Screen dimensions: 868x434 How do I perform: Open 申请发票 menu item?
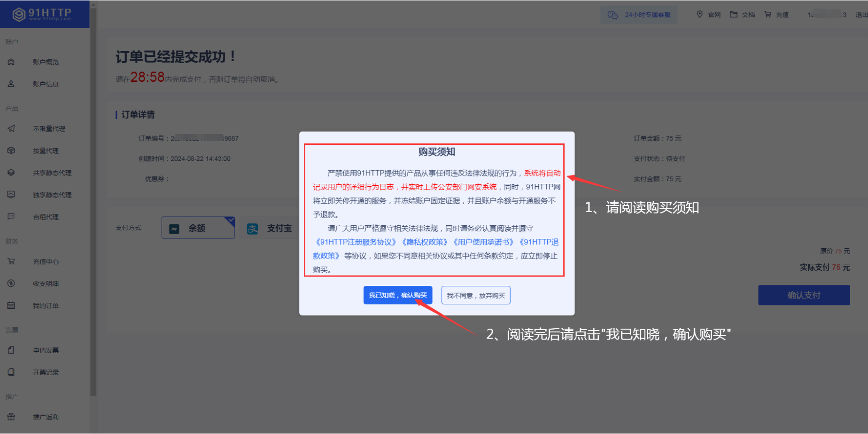(46, 351)
